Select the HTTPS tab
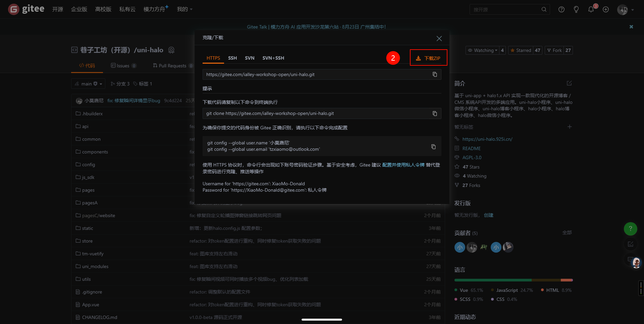The image size is (644, 324). (213, 58)
